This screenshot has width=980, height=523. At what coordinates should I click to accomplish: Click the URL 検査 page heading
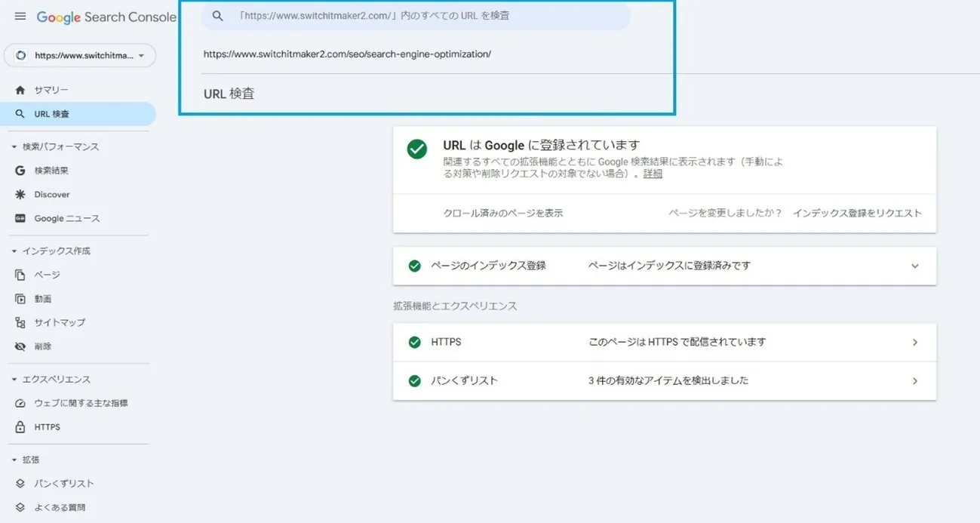pyautogui.click(x=229, y=94)
